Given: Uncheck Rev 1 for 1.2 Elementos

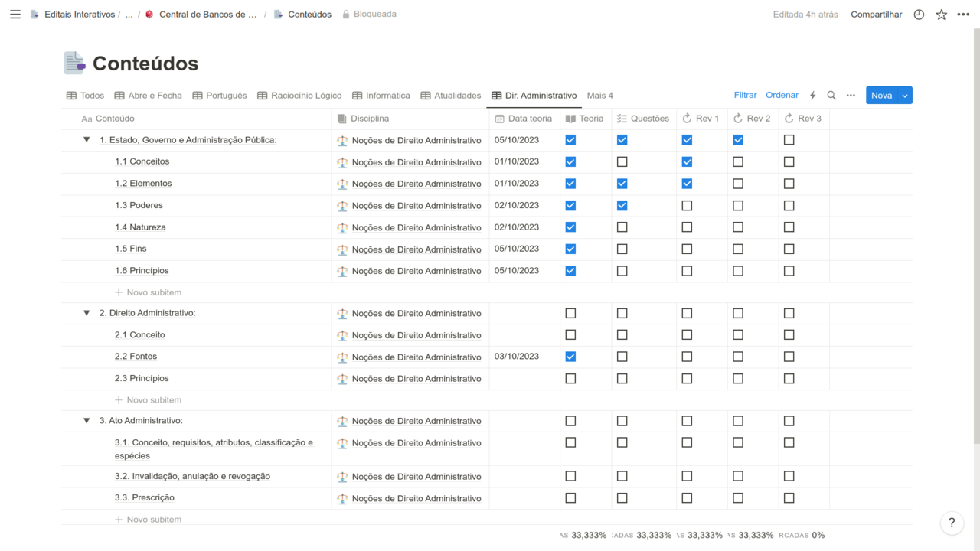Looking at the screenshot, I should point(687,184).
